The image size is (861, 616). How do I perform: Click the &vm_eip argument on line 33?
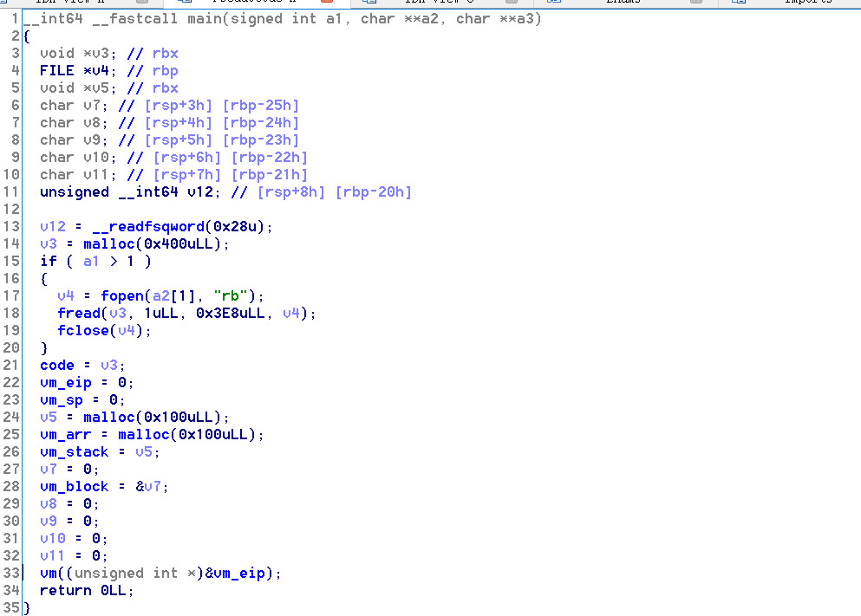235,574
